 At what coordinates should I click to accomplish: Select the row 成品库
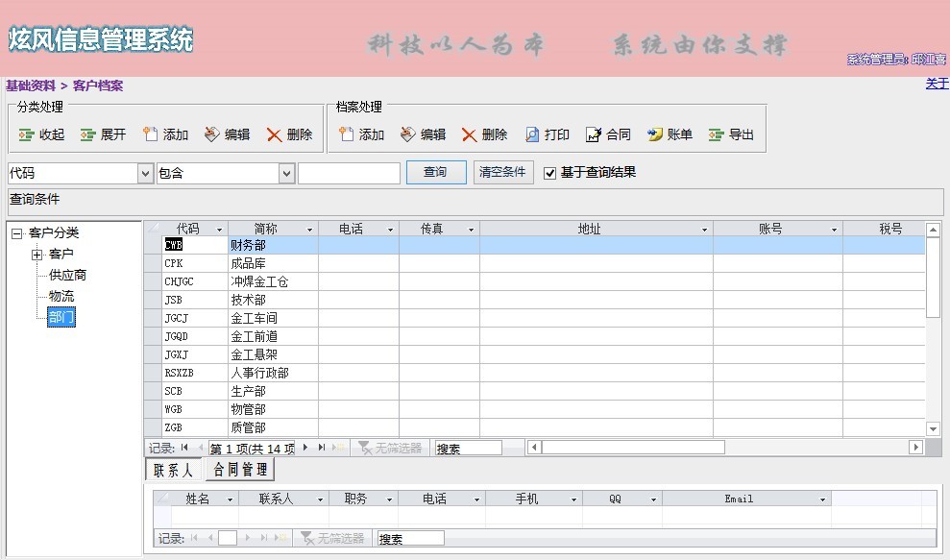[535, 263]
